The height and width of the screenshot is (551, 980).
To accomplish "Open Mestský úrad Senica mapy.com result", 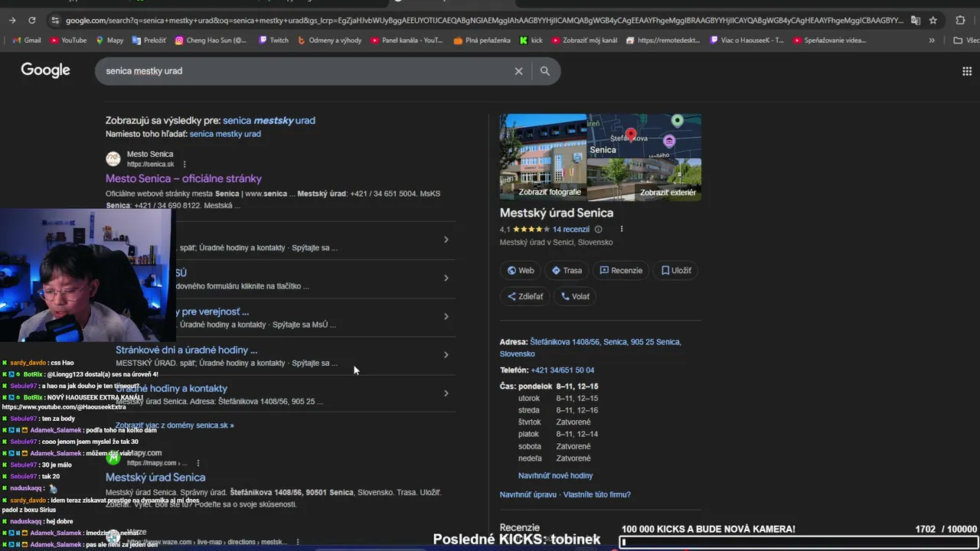I will pyautogui.click(x=155, y=478).
